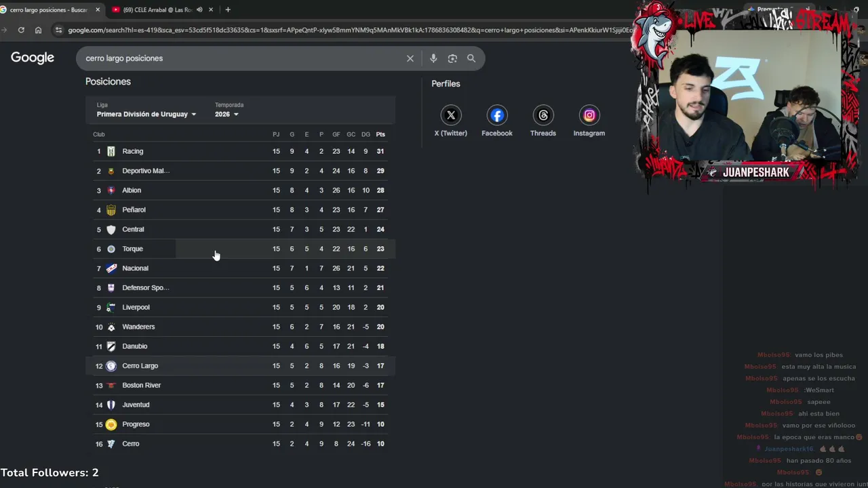Open the X (Twitter) profile icon
This screenshot has height=488, width=868.
click(451, 115)
